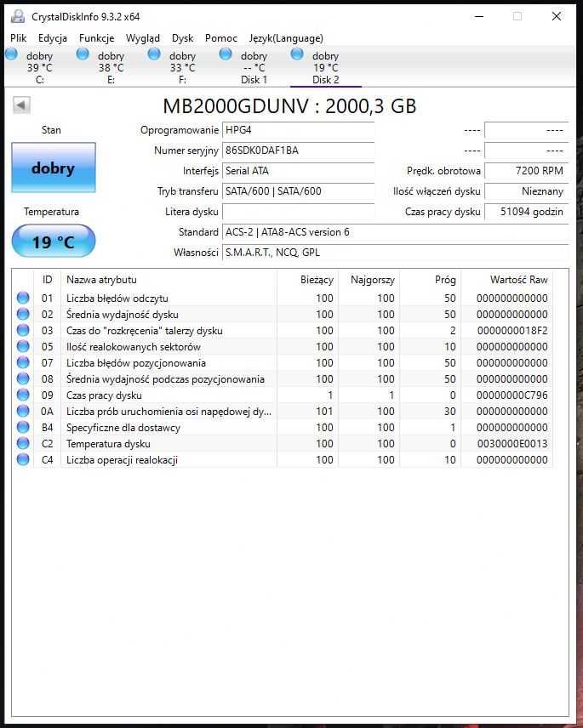Click the status orb for Disk 2
The height and width of the screenshot is (728, 583).
point(297,54)
